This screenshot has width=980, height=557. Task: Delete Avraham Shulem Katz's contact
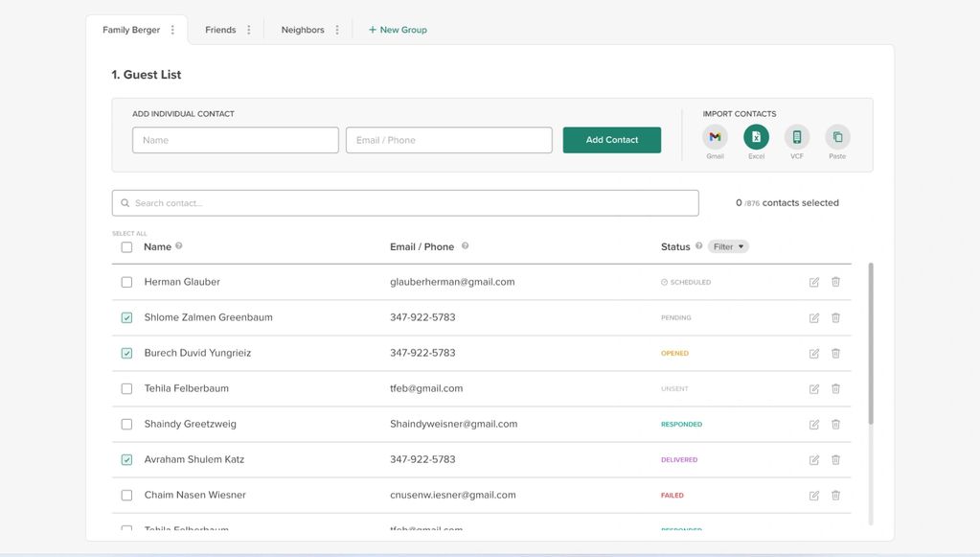tap(835, 460)
